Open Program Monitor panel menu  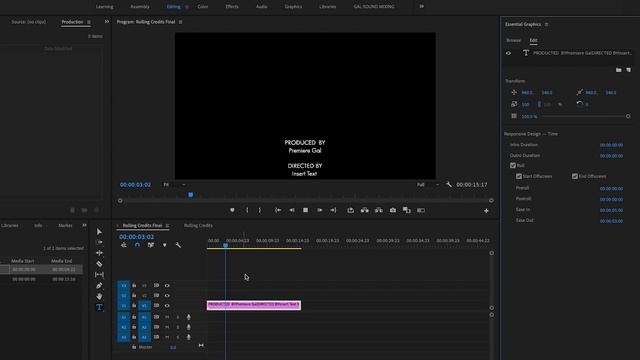point(180,22)
